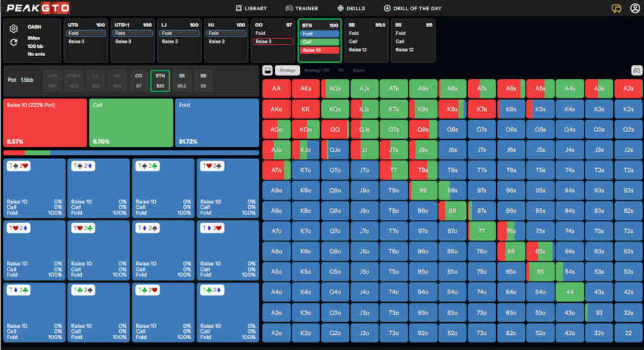Switch to the EV tab
644x350 pixels.
[341, 71]
